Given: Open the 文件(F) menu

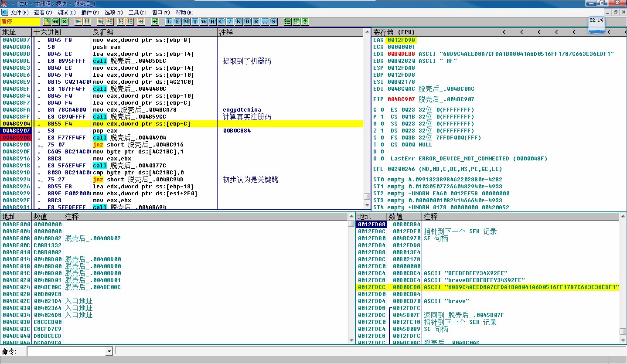Looking at the screenshot, I should (x=20, y=13).
